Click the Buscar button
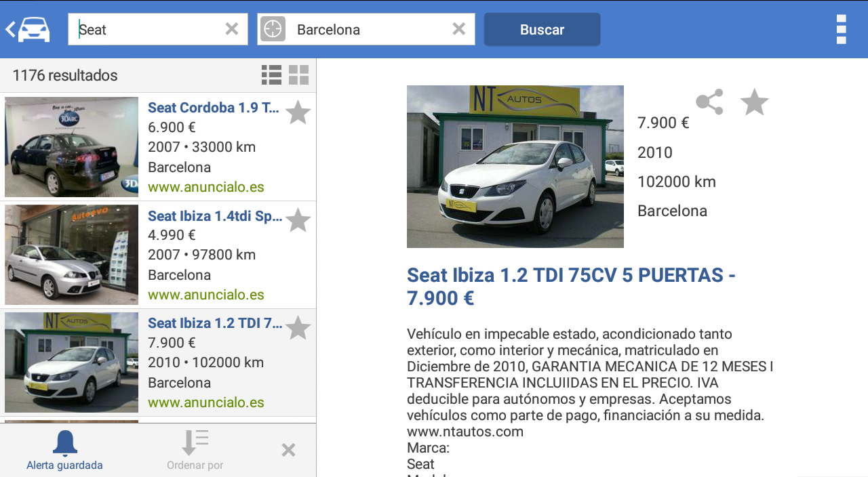Screen dimensions: 868x477 542,29
